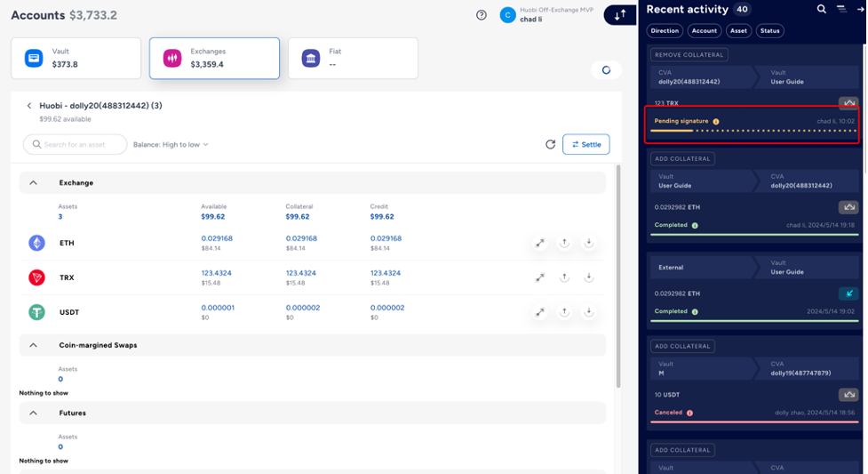Click the Search for an asset field
Image resolution: width=868 pixels, height=474 pixels.
76,144
